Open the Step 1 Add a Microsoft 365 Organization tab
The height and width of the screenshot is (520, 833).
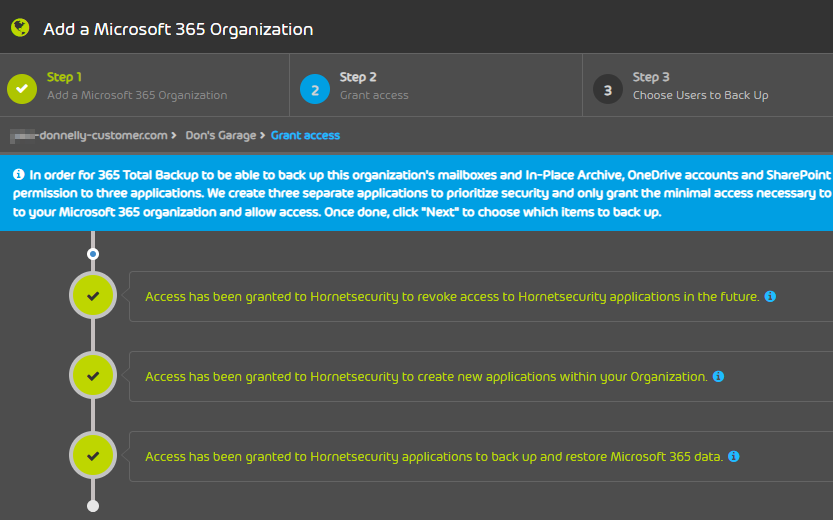click(144, 85)
